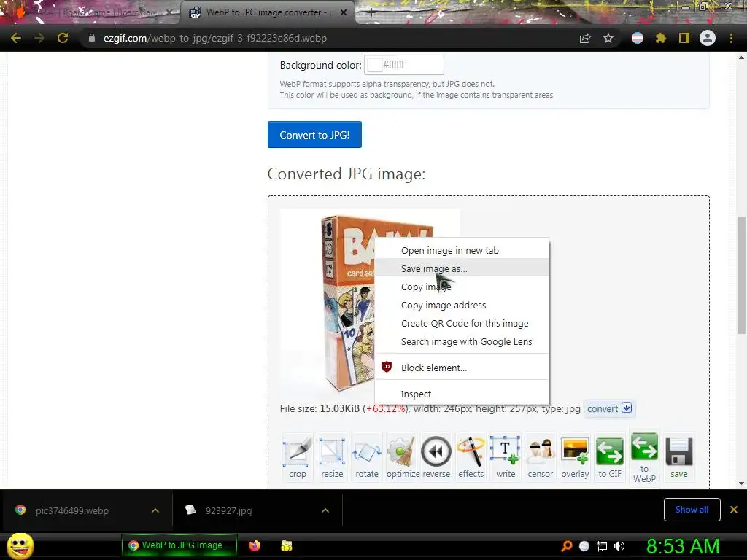View site information lock icon
This screenshot has width=747, height=560.
(x=91, y=38)
